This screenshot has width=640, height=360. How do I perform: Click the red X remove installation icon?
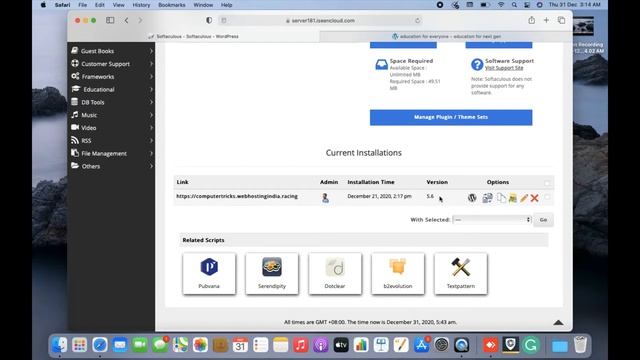click(x=534, y=198)
